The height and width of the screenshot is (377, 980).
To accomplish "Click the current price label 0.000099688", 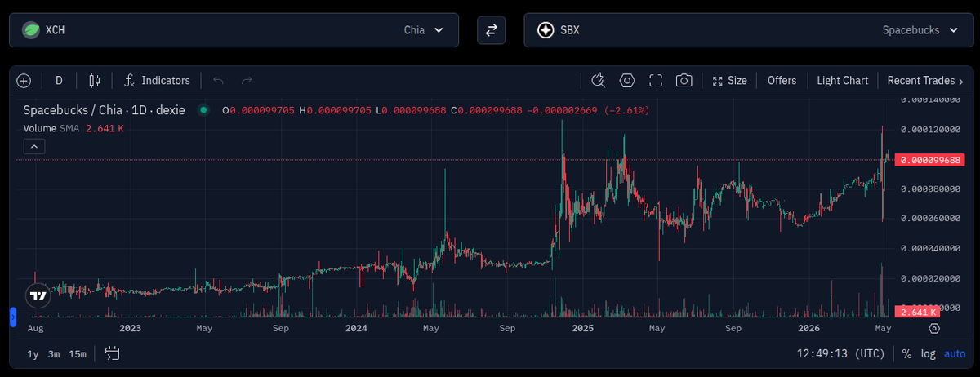I will [x=930, y=160].
